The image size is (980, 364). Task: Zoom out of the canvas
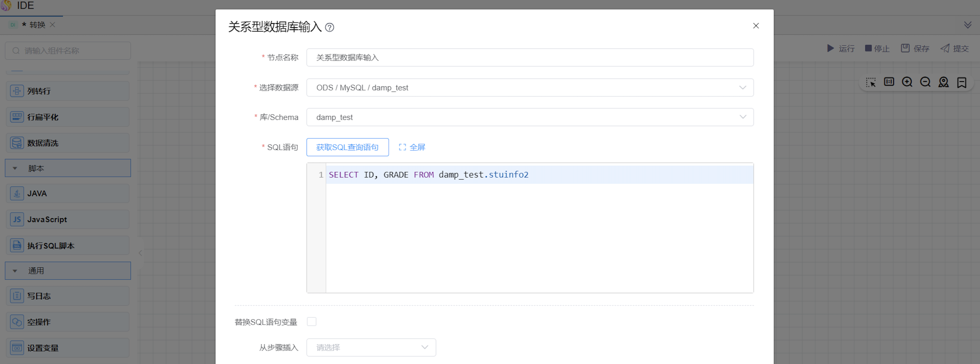click(x=925, y=82)
